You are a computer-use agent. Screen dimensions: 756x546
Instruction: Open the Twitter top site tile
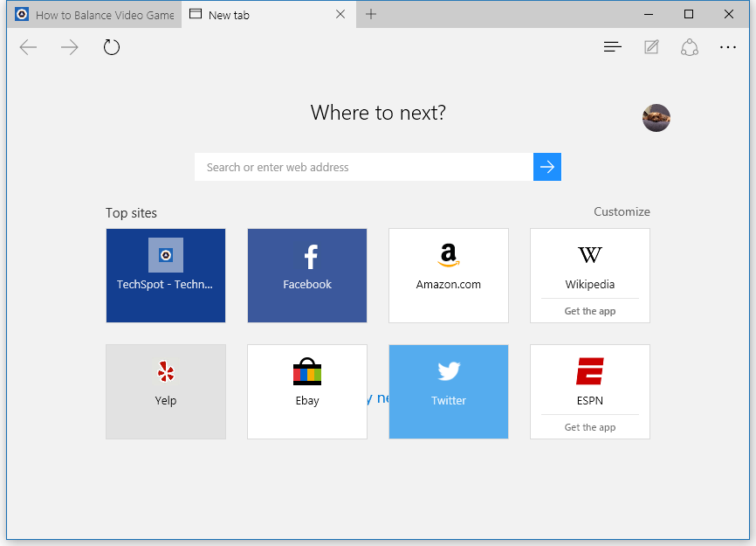(x=449, y=391)
